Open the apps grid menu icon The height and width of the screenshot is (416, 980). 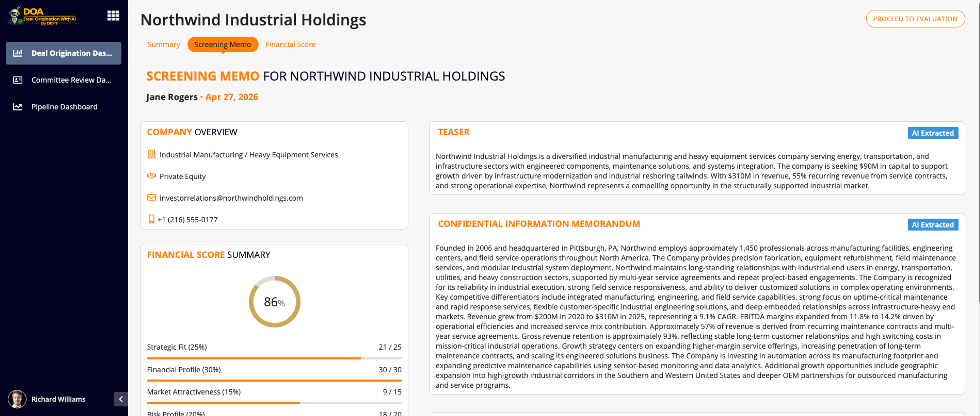[113, 16]
